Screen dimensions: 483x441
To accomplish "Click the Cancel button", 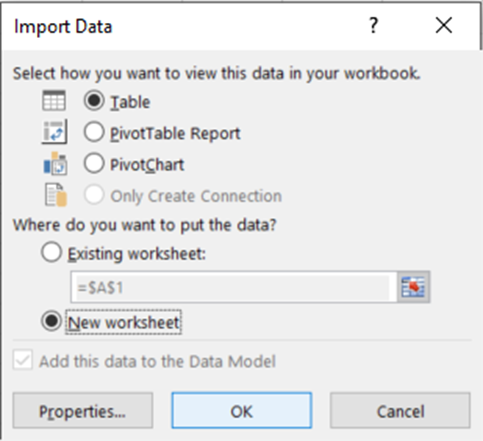I will click(400, 410).
